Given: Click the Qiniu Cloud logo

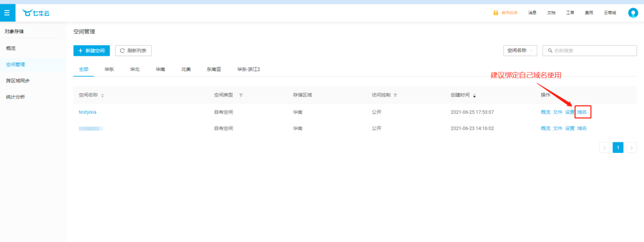Looking at the screenshot, I should [x=36, y=13].
